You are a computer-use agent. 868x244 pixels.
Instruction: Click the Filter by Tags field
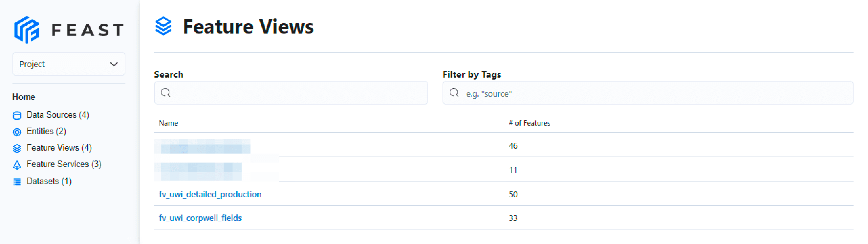pos(654,93)
